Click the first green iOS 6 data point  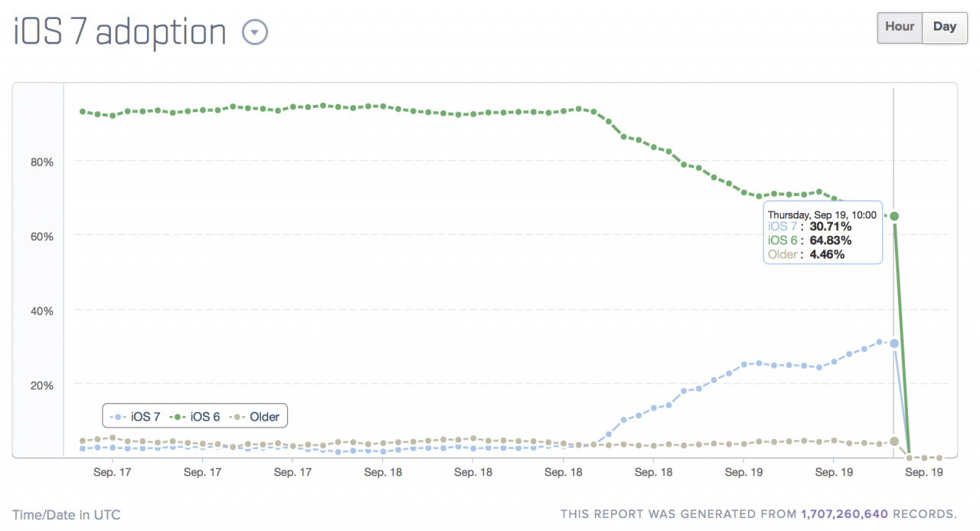[x=83, y=111]
